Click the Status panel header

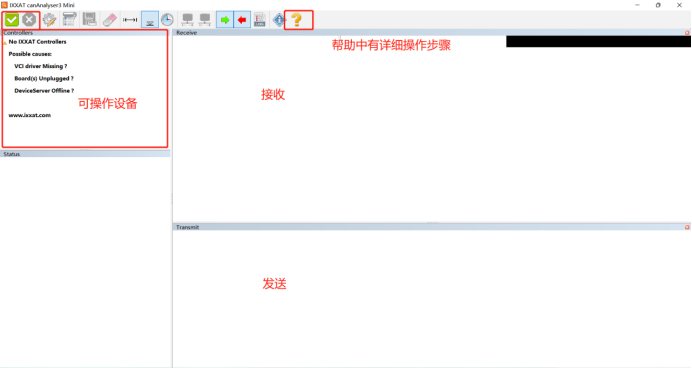pos(85,154)
